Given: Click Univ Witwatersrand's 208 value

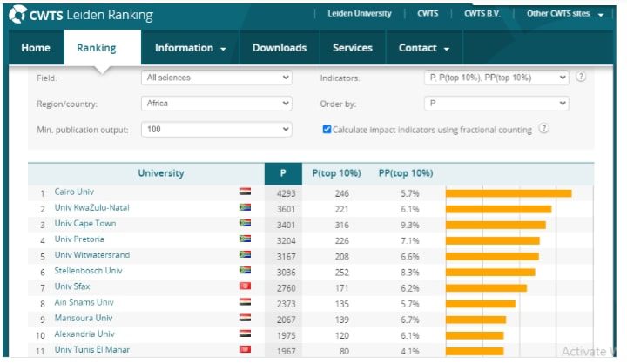Looking at the screenshot, I should coord(342,256).
